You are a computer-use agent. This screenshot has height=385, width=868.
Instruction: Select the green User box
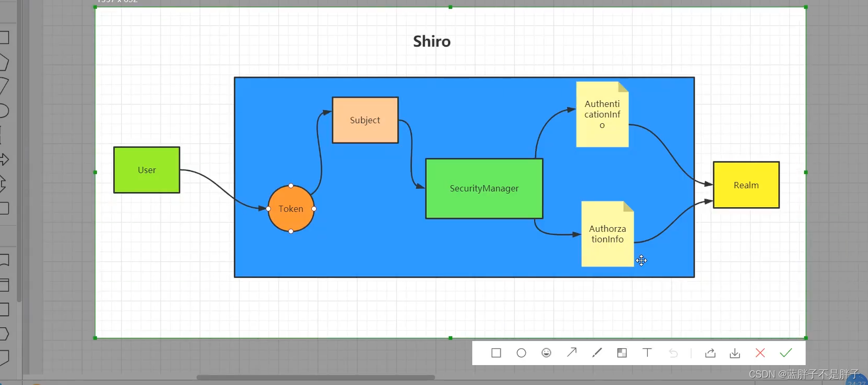click(147, 170)
